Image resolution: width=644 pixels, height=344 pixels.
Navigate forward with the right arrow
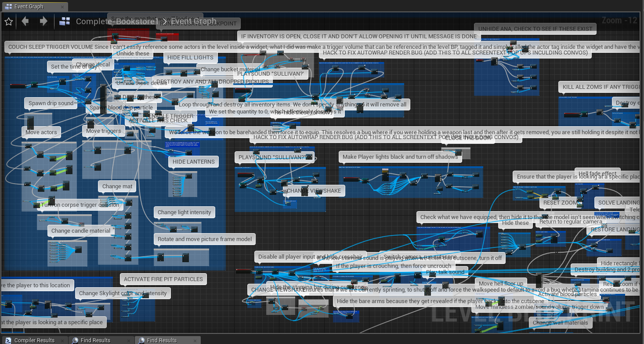pos(43,21)
